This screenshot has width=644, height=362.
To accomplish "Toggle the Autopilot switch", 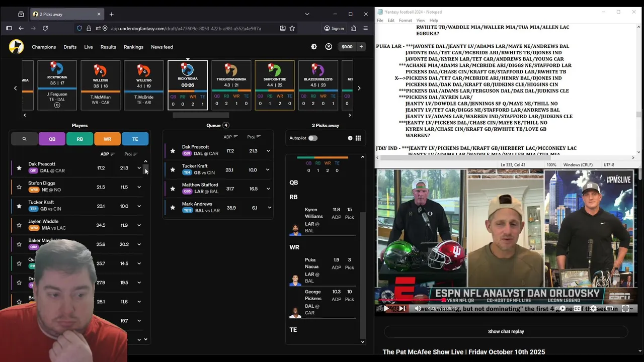I will click(x=313, y=138).
